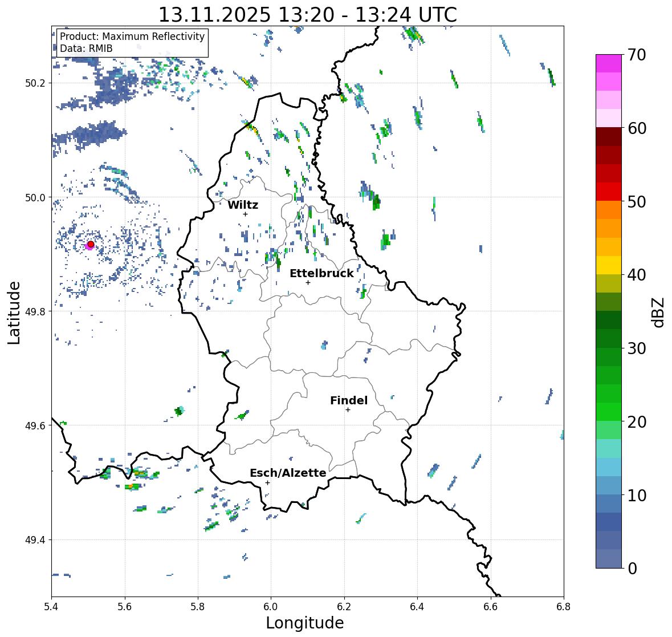The width and height of the screenshot is (672, 637).
Task: Click the 6.4 longitude tick label
Action: click(x=417, y=607)
